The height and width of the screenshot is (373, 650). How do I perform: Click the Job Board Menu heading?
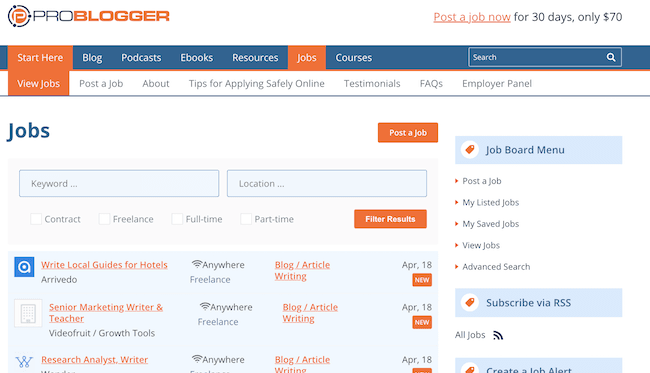[x=525, y=150]
